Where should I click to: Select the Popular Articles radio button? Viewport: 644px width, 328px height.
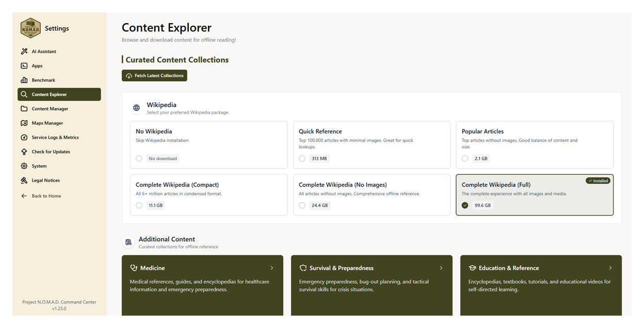pos(465,158)
